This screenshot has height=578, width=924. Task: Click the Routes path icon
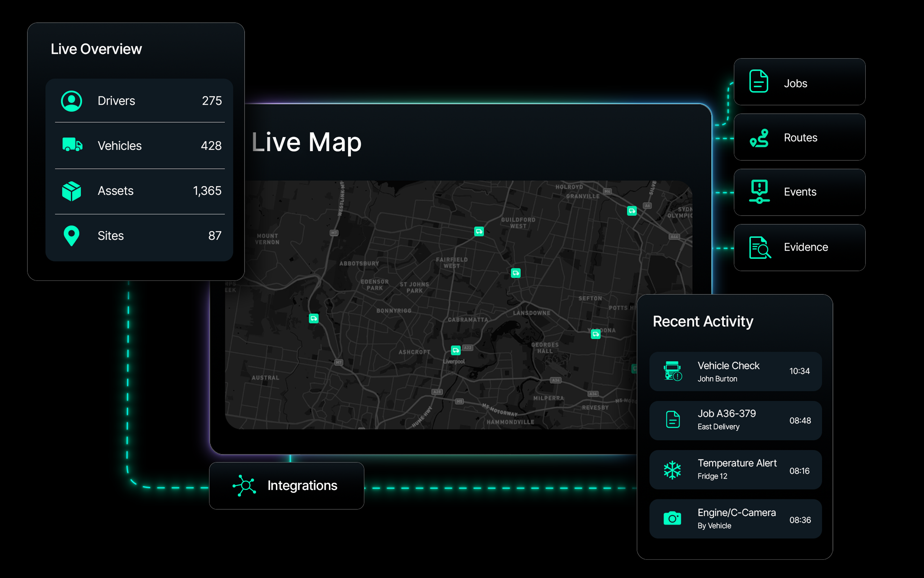(x=759, y=138)
